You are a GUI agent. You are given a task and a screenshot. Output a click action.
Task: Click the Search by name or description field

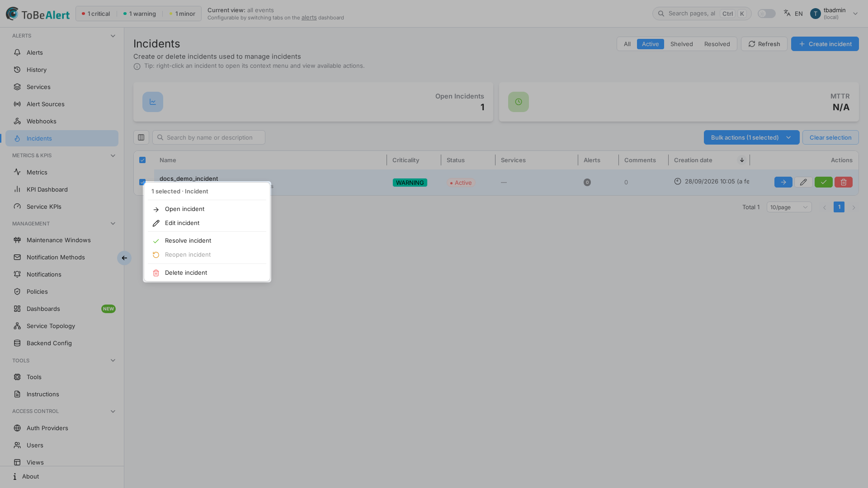point(209,137)
